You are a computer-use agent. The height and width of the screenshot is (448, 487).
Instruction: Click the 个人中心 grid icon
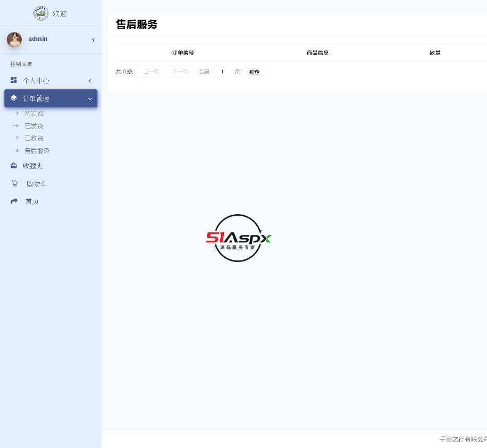[x=14, y=80]
